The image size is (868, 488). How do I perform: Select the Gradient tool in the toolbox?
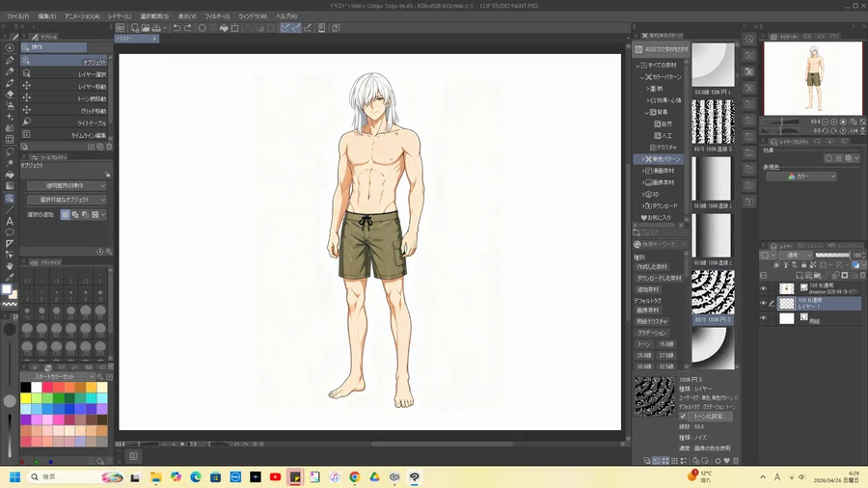coord(10,186)
